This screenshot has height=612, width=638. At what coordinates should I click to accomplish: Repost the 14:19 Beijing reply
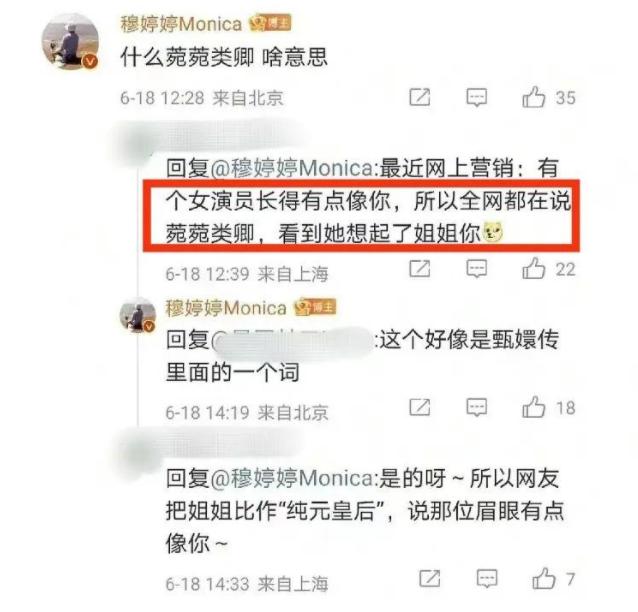[x=420, y=407]
